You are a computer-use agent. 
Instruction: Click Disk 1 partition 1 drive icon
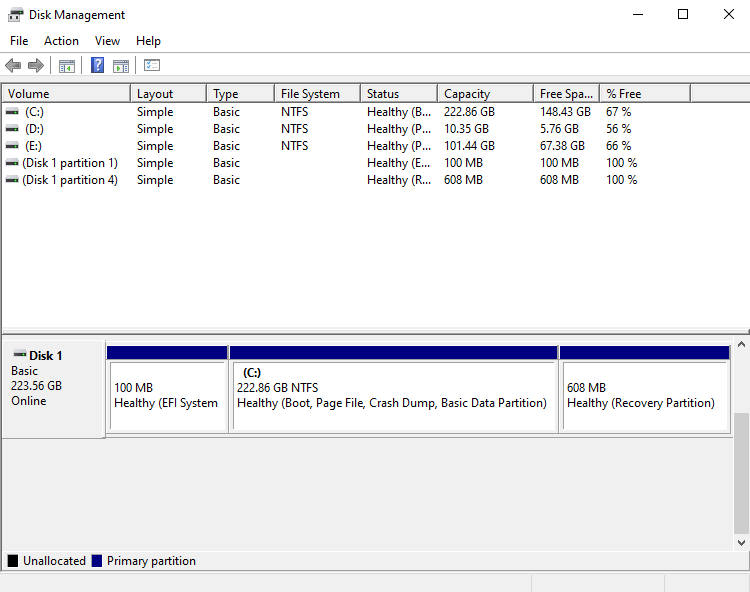click(12, 163)
